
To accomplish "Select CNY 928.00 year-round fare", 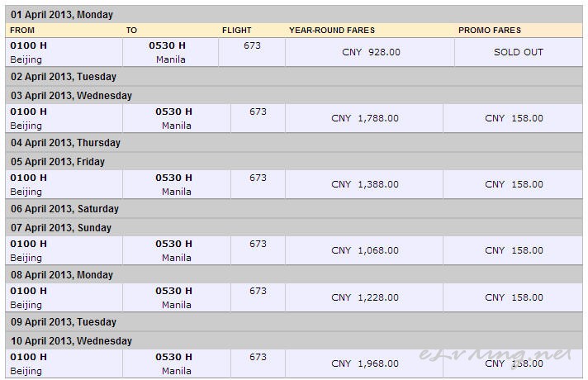I will pyautogui.click(x=371, y=52).
